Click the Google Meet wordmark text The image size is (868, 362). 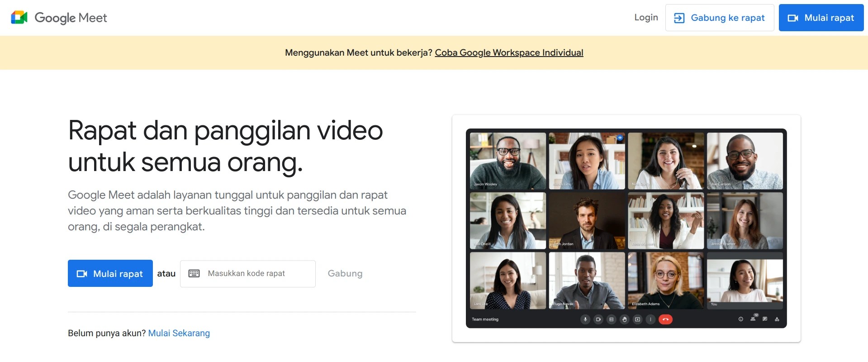pyautogui.click(x=71, y=18)
